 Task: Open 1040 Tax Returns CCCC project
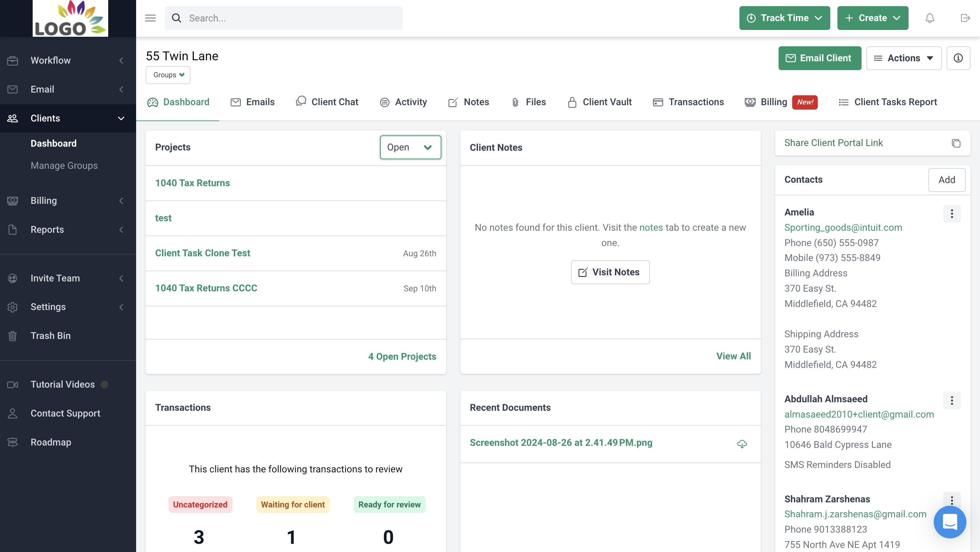click(x=206, y=288)
